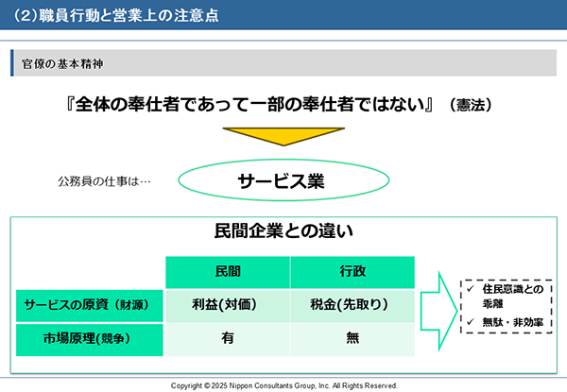The width and height of the screenshot is (567, 392).
Task: Select the section header 官僚の基本精神
Action: pyautogui.click(x=62, y=64)
